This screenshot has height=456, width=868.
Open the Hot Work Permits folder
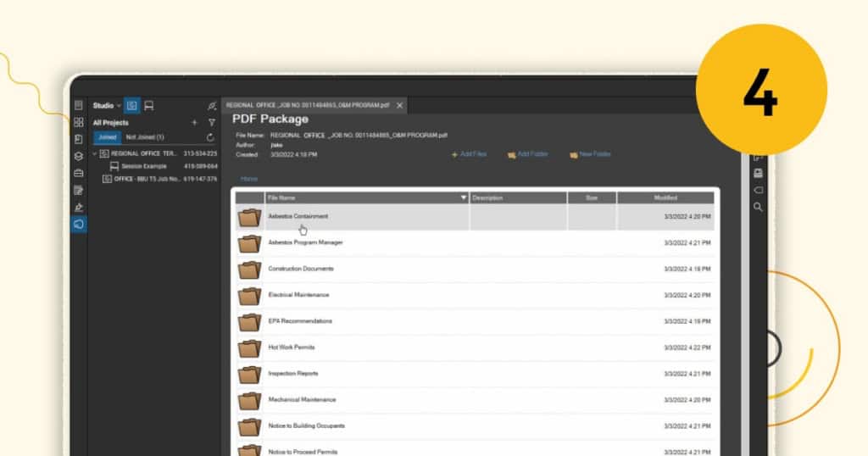click(x=286, y=348)
